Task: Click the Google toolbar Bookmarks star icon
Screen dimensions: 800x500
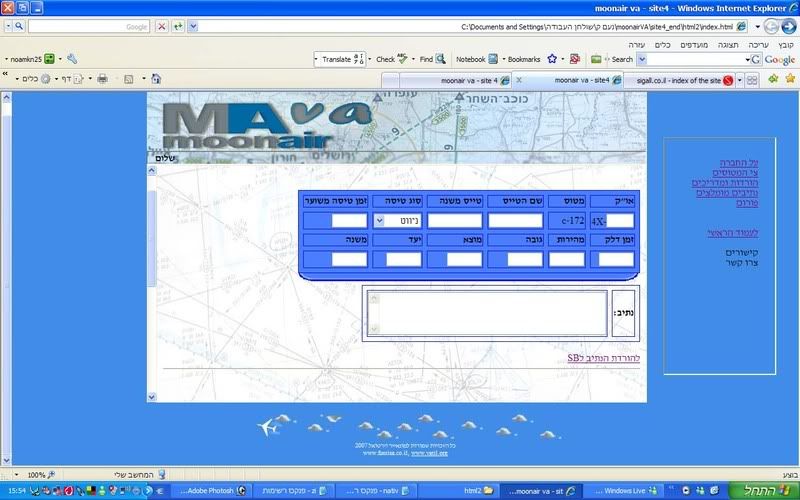Action: click(x=552, y=59)
